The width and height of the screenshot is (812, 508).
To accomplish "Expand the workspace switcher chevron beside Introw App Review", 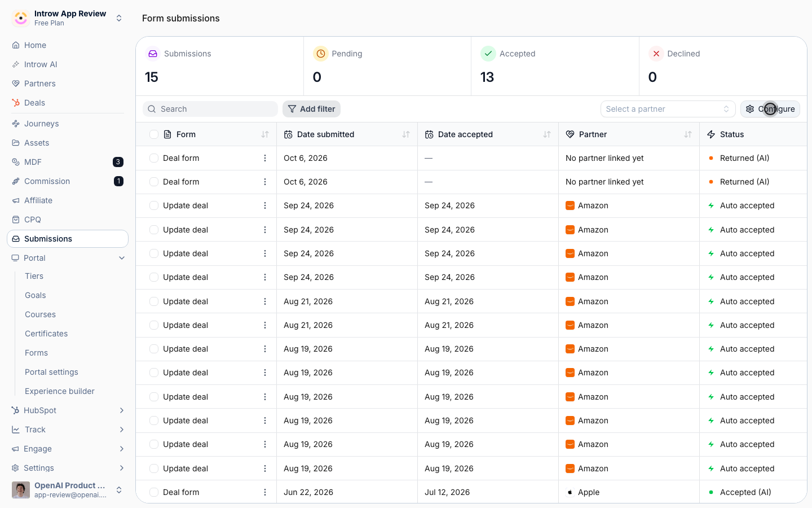I will (x=119, y=18).
